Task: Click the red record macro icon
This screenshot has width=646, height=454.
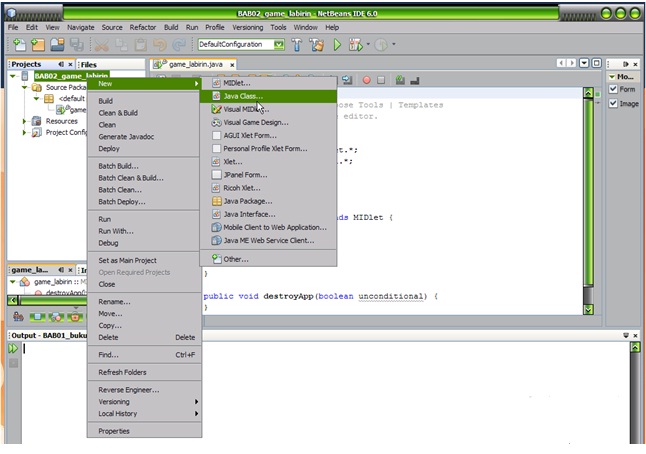Action: tap(366, 80)
